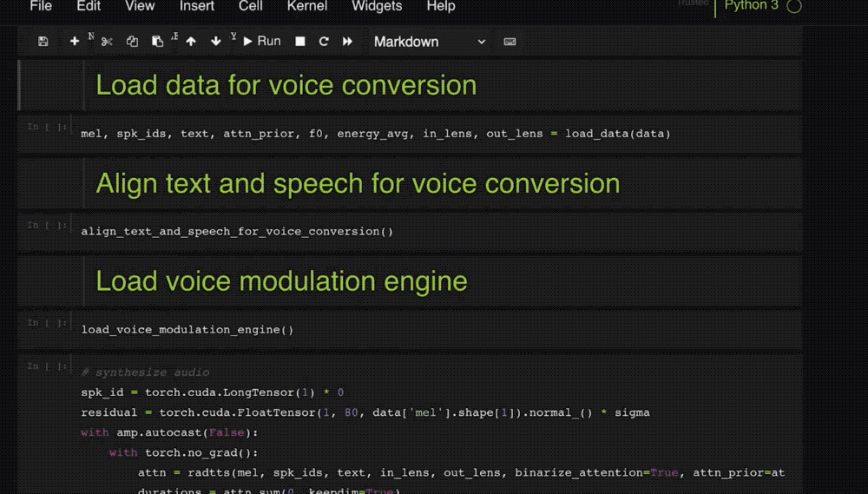Open the File menu
The height and width of the screenshot is (494, 868).
(x=41, y=6)
